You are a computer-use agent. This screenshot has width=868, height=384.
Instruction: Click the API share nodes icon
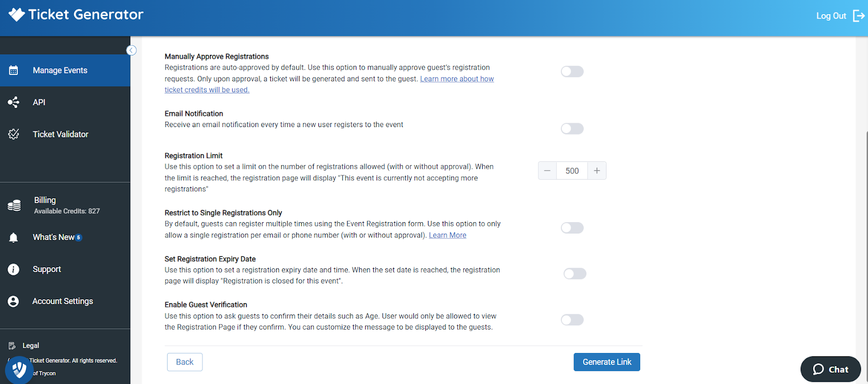14,102
